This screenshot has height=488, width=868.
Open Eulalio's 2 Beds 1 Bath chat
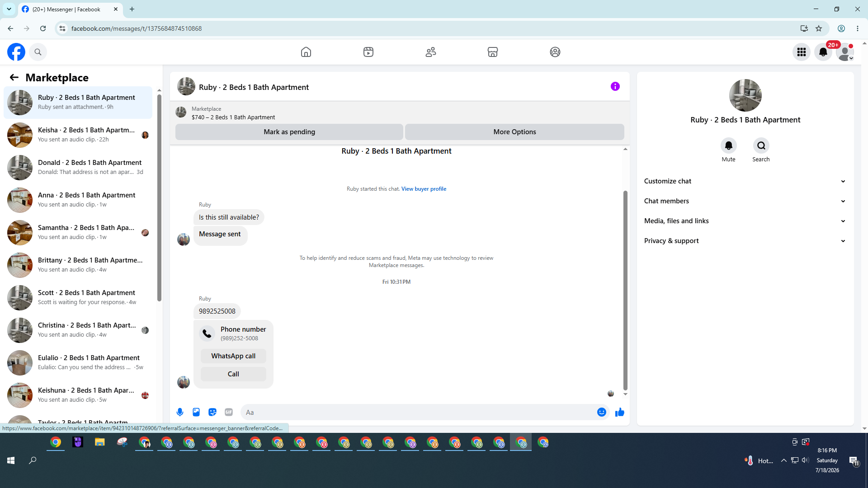click(78, 363)
